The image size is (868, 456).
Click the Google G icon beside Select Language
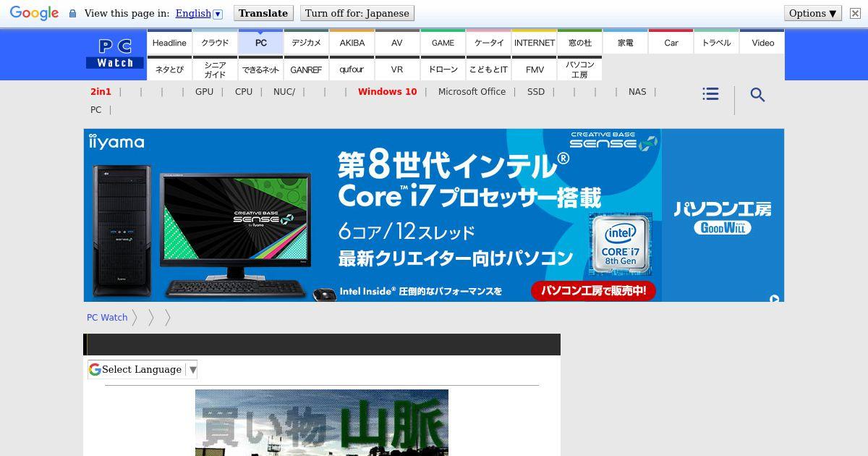click(x=95, y=369)
